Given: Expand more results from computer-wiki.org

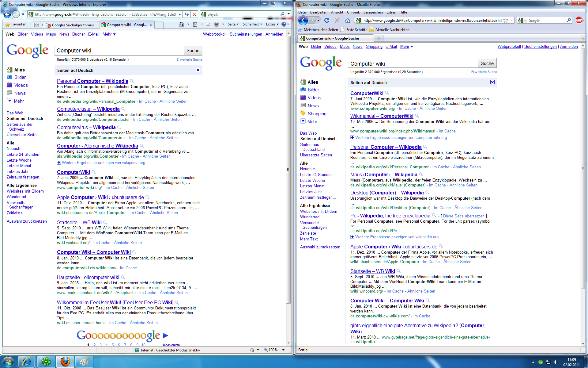Looking at the screenshot, I should [x=352, y=137].
